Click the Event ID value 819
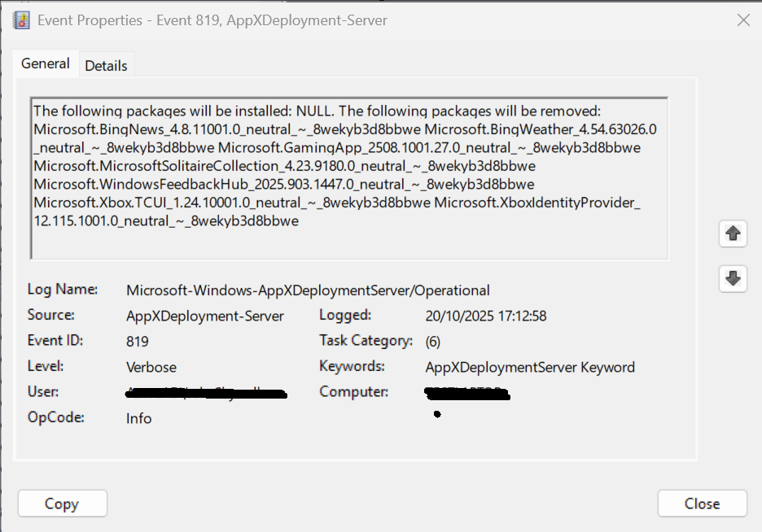Image resolution: width=762 pixels, height=532 pixels. tap(138, 342)
